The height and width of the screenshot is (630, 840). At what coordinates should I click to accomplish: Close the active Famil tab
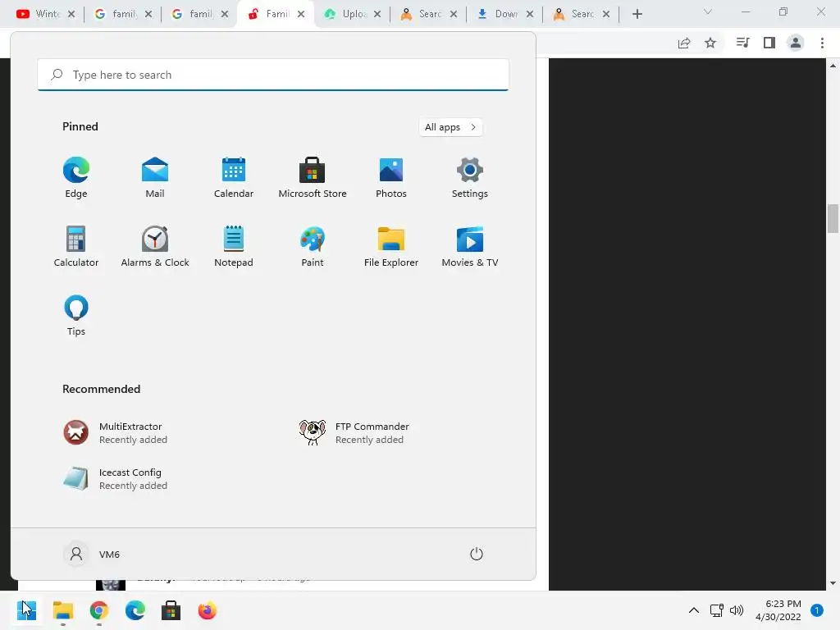coord(301,14)
